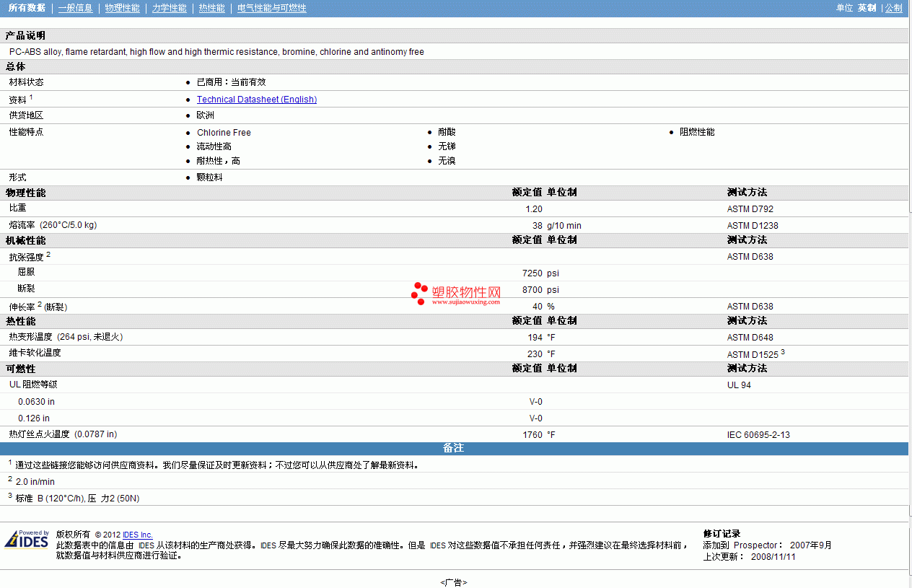
Task: Select the 力学性能 tab
Action: point(170,8)
